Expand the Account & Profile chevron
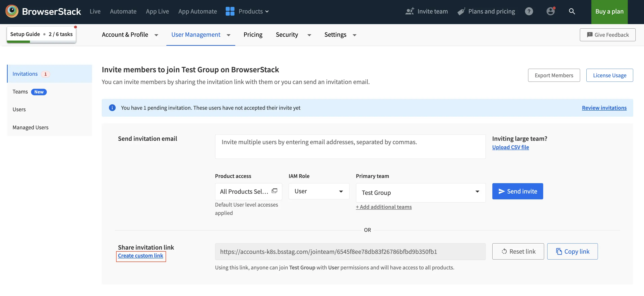Screen dimensions: 644x296 tap(157, 35)
